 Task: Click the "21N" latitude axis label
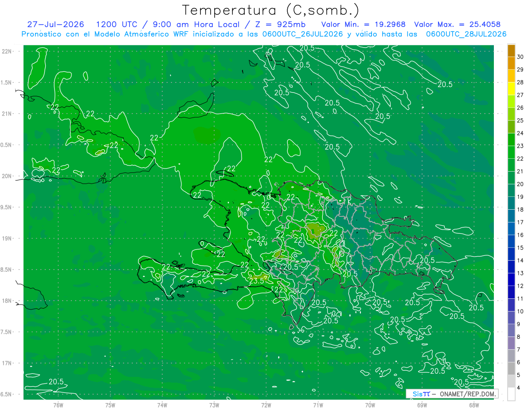(x=7, y=114)
